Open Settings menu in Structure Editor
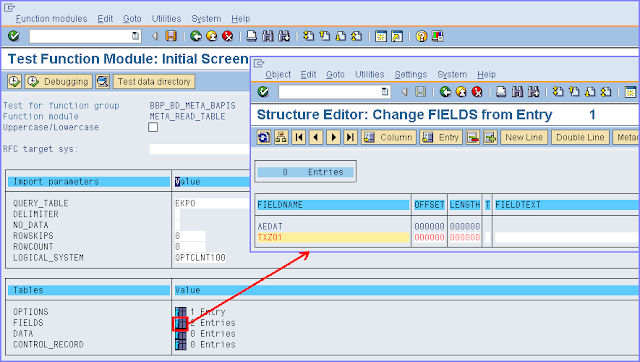 pyautogui.click(x=411, y=75)
